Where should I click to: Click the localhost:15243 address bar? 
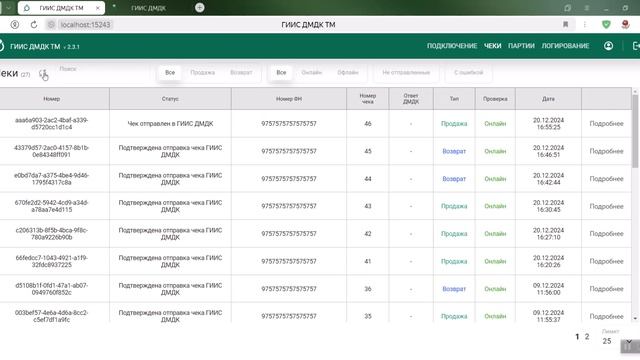(x=85, y=24)
